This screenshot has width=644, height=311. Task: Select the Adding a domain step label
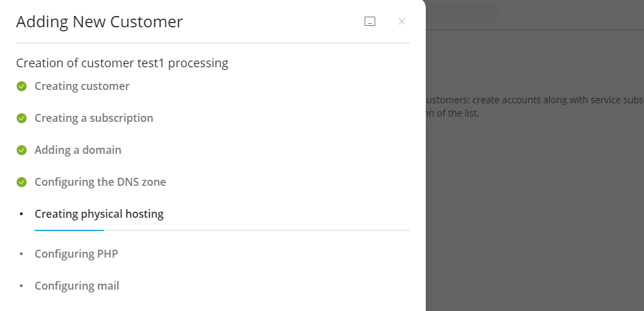tap(78, 150)
